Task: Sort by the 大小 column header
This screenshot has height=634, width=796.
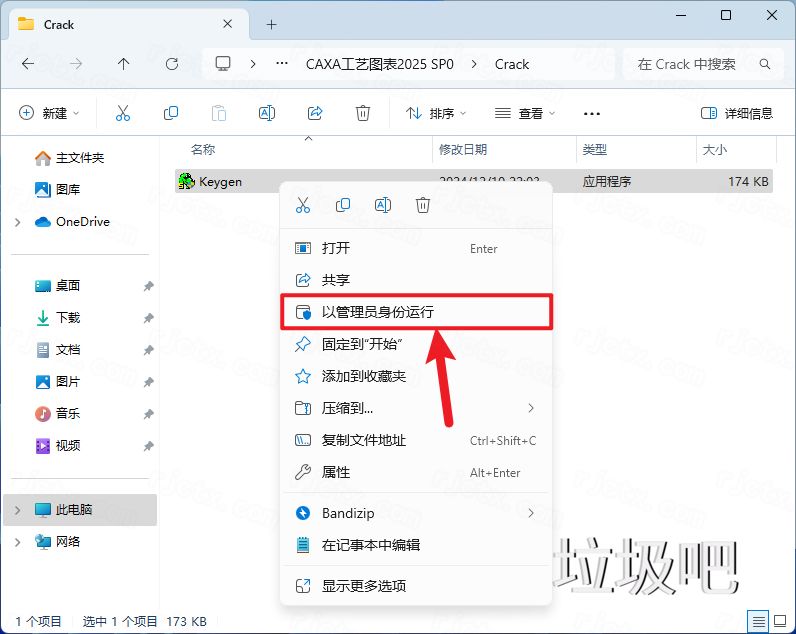Action: (714, 149)
